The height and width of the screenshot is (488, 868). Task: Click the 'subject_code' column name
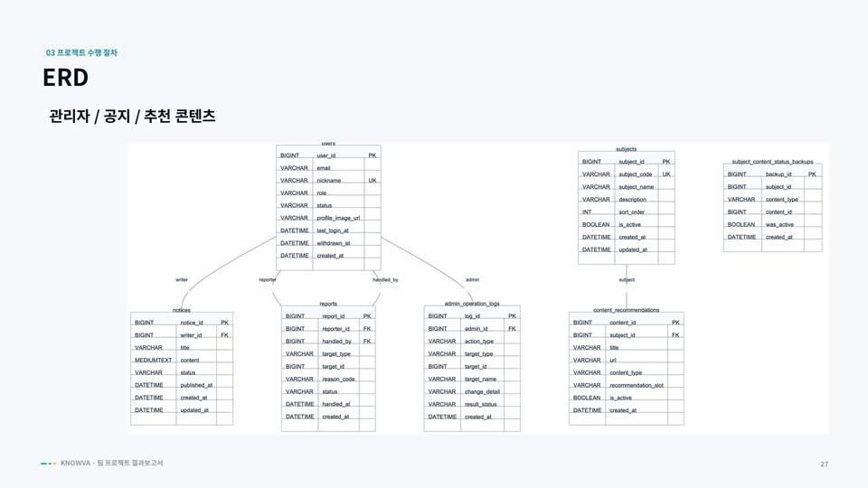click(636, 174)
